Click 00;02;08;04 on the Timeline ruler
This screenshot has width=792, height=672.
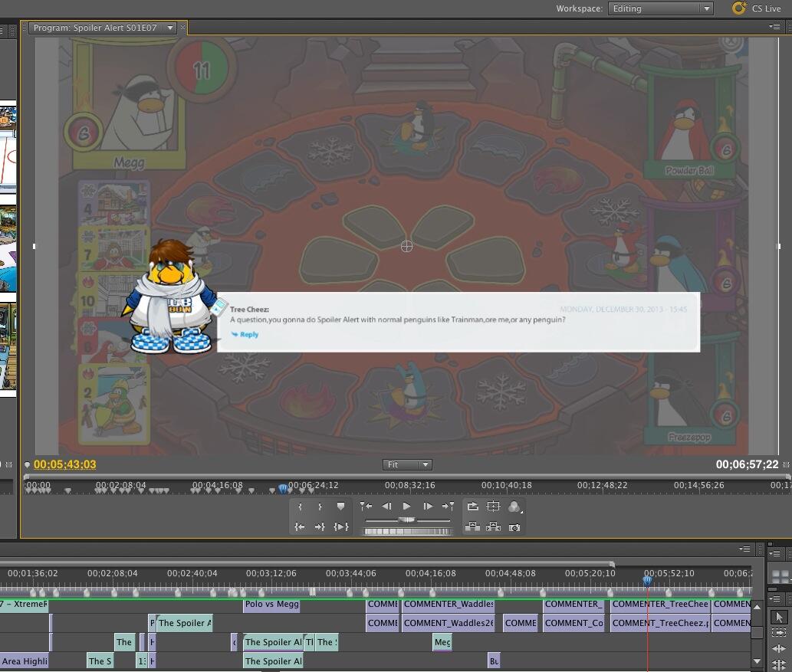click(112, 573)
